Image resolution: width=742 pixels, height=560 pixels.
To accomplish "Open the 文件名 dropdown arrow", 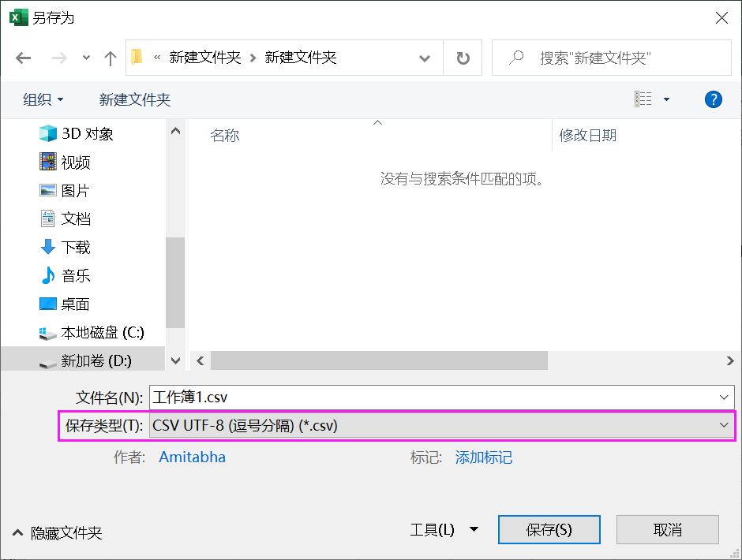I will click(x=725, y=397).
